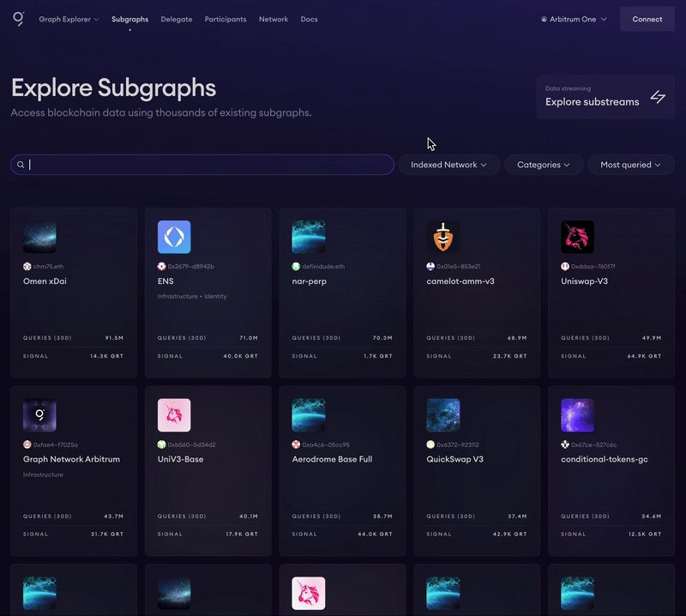Open the nar-perp subgraph title
This screenshot has height=616, width=686.
309,281
